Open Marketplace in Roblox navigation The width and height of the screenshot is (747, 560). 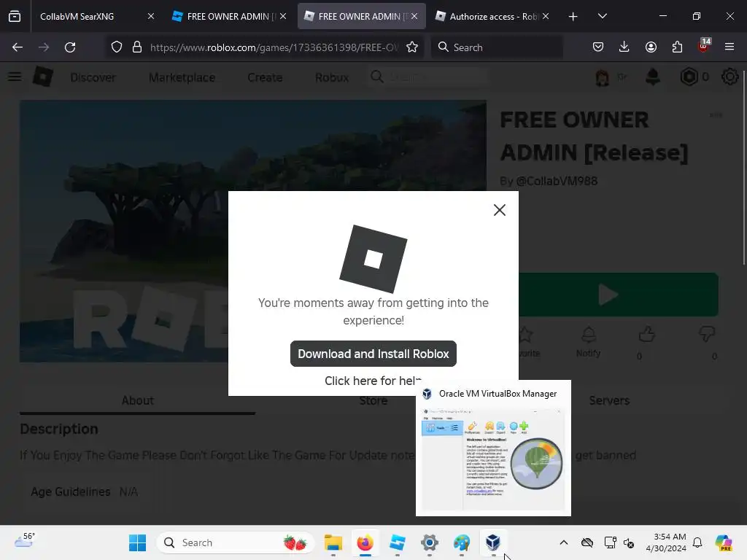pos(182,77)
